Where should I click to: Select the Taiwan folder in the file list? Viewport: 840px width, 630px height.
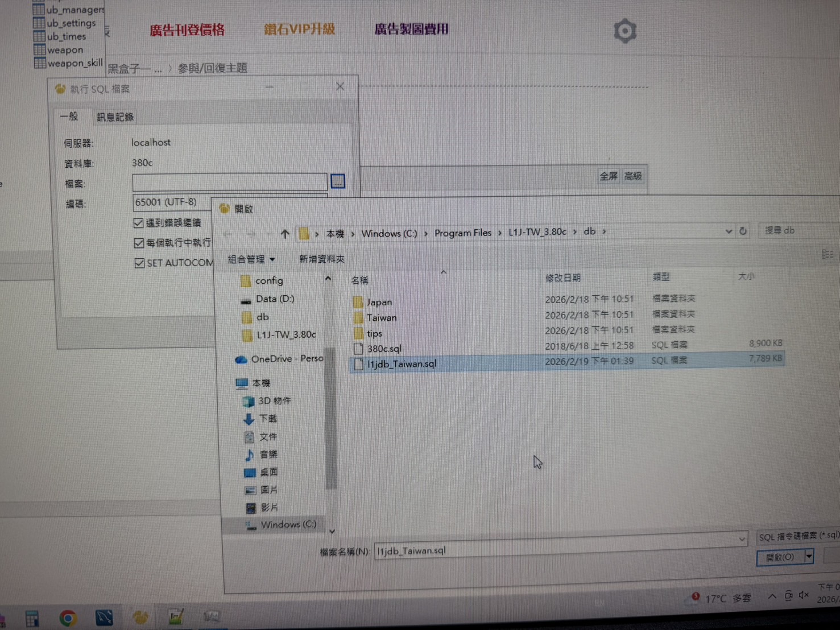click(x=375, y=318)
